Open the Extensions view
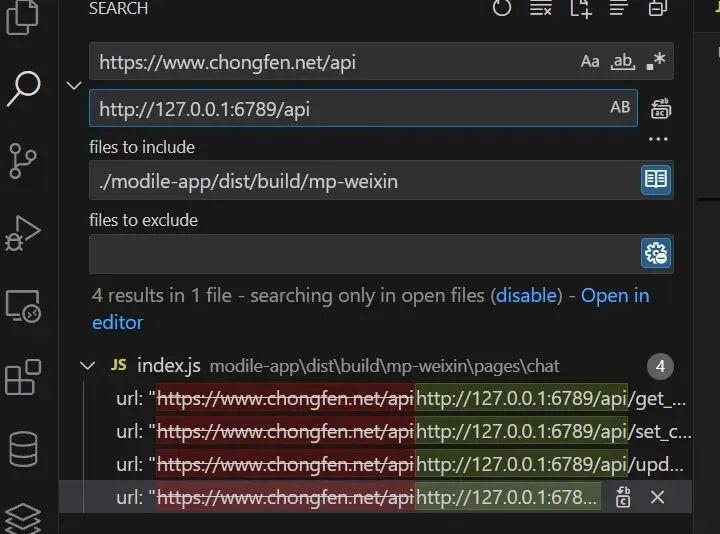This screenshot has height=534, width=720. click(x=23, y=377)
